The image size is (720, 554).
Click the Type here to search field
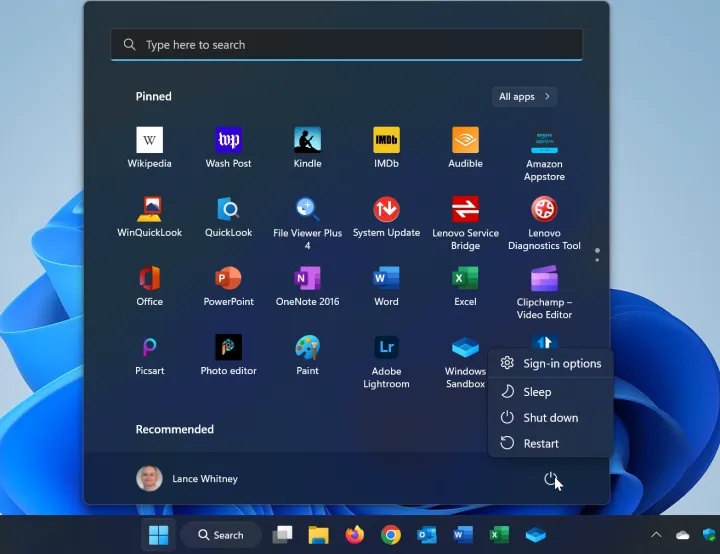pos(346,45)
